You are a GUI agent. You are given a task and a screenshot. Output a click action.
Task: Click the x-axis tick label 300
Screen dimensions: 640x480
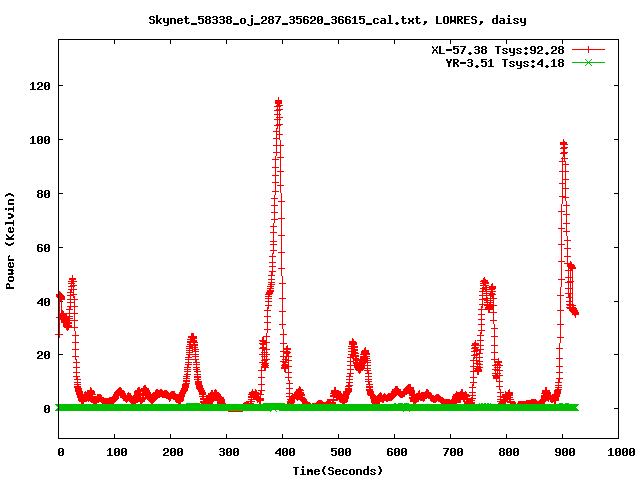tap(229, 452)
